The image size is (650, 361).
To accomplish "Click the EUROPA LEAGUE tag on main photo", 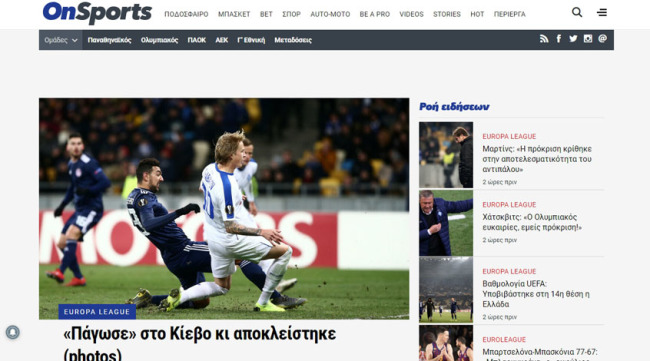I will (x=97, y=312).
